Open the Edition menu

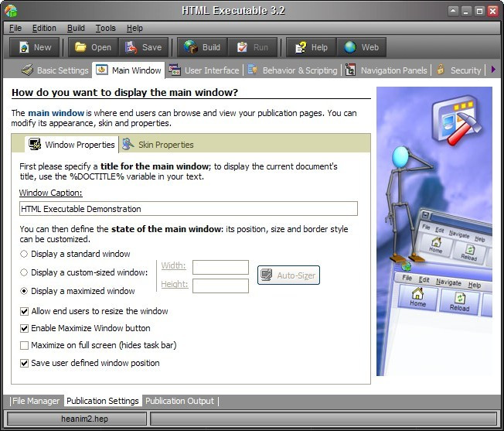coord(44,29)
